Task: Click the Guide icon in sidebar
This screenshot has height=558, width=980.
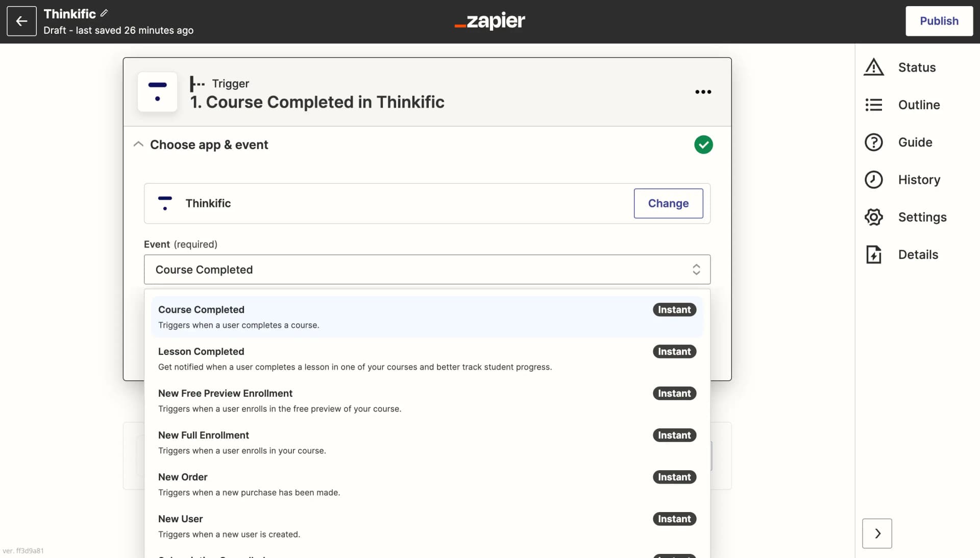Action: pyautogui.click(x=874, y=142)
